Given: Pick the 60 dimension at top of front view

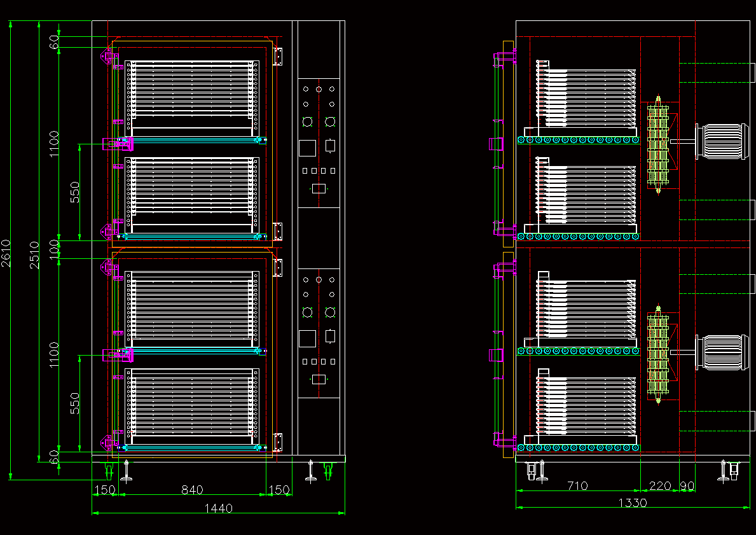Looking at the screenshot, I should click(x=53, y=42).
